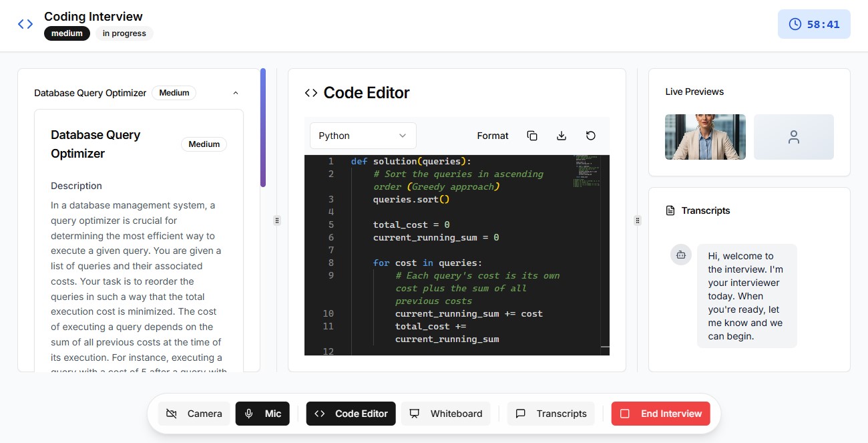Toggle the Camera off
The width and height of the screenshot is (868, 443).
coord(194,413)
